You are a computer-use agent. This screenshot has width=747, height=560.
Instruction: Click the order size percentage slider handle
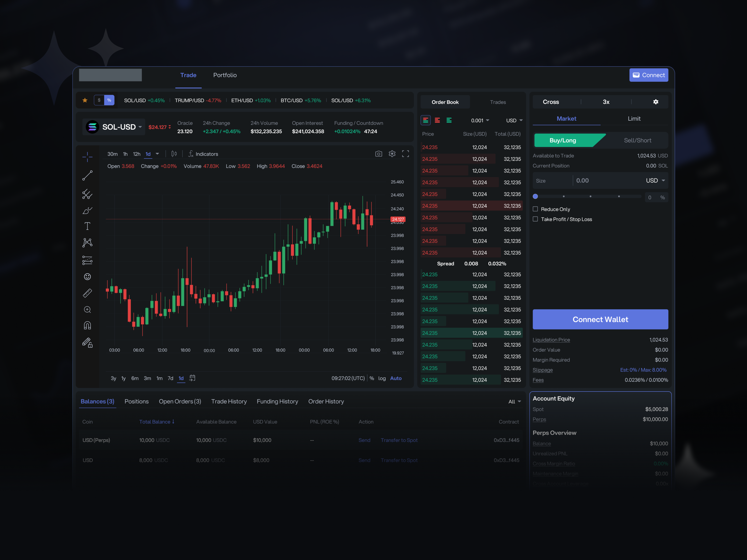(x=535, y=196)
